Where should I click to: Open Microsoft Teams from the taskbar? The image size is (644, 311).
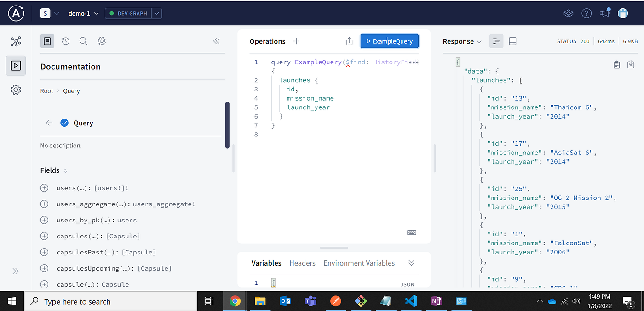click(x=310, y=301)
